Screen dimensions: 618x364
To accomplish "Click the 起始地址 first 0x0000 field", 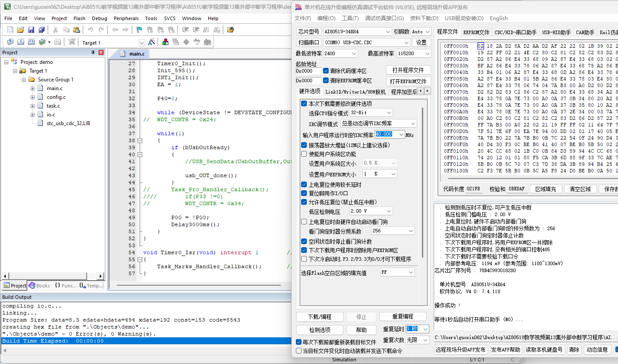I will (x=309, y=71).
